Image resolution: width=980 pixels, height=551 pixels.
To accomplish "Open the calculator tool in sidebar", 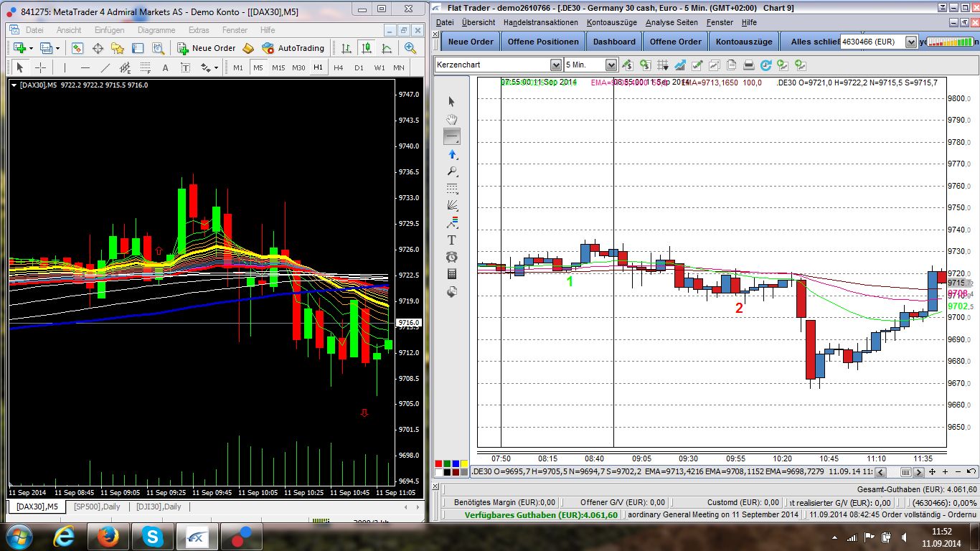I will (451, 274).
